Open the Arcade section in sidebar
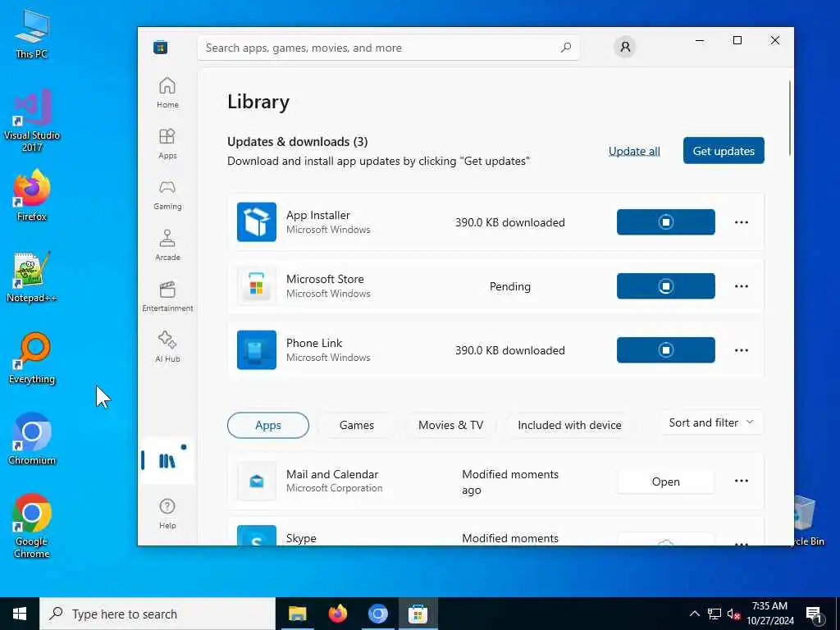This screenshot has width=840, height=630. (167, 245)
